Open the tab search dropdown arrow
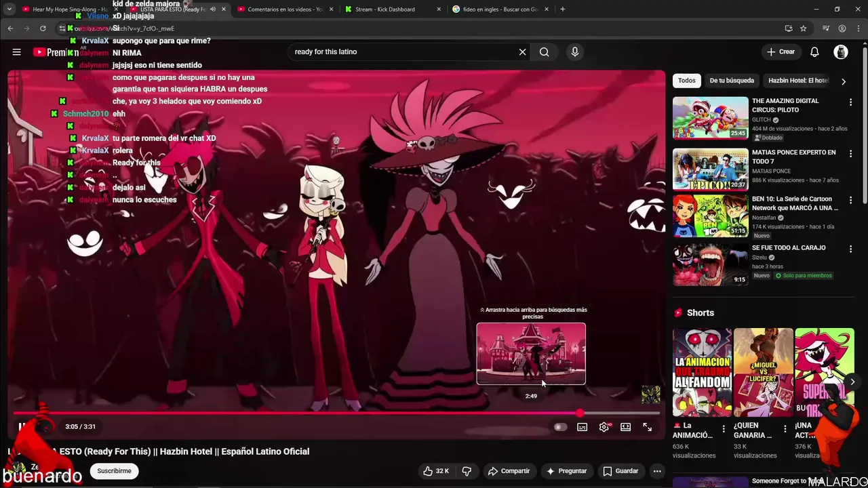 [x=9, y=9]
